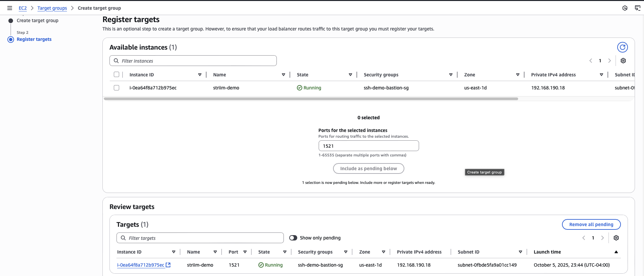
Task: Click Remove all pending button
Action: [591, 224]
